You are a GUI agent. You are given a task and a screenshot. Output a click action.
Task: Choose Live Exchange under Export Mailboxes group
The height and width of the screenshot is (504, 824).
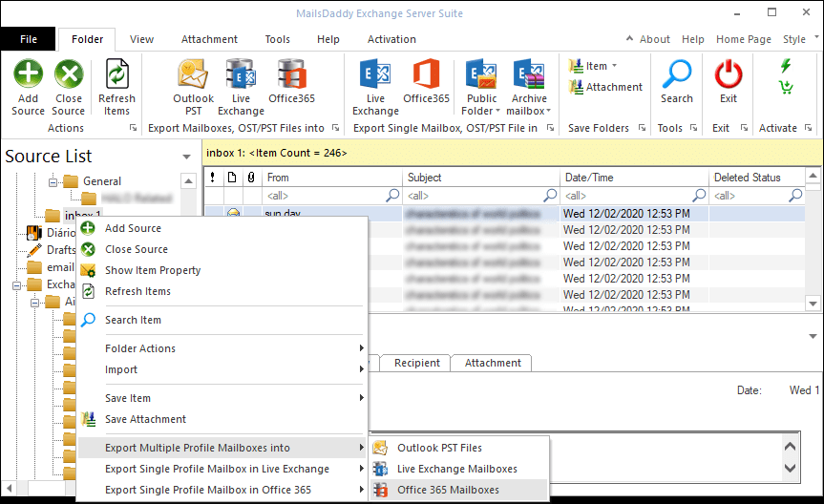pos(241,87)
